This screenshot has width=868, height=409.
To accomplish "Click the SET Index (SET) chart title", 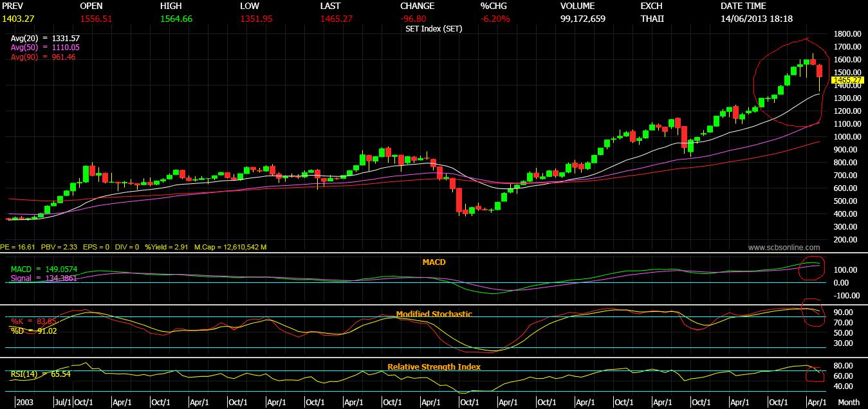I will tap(434, 29).
